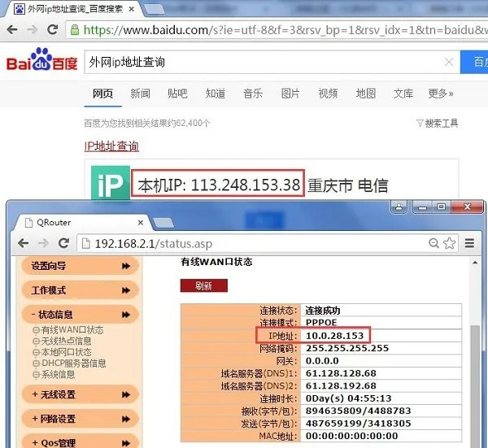Open a new tab in Baidu window
The width and height of the screenshot is (488, 448).
coord(154,9)
